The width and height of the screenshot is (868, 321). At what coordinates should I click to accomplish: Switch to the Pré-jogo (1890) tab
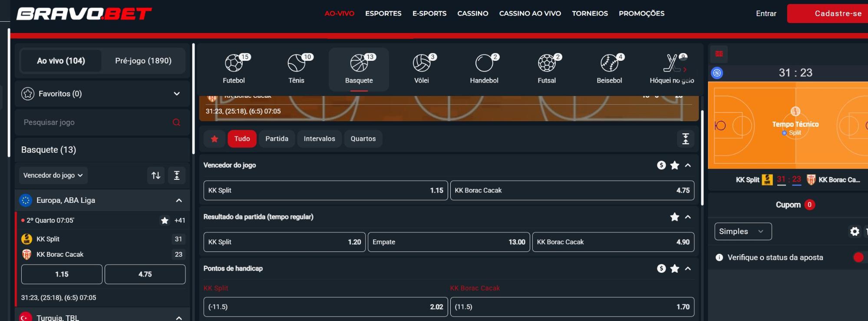click(143, 61)
